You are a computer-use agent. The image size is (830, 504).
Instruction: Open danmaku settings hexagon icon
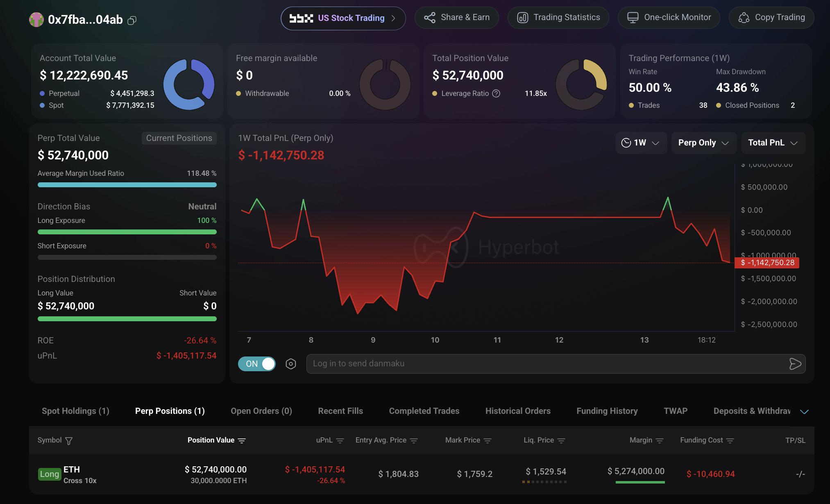(291, 364)
